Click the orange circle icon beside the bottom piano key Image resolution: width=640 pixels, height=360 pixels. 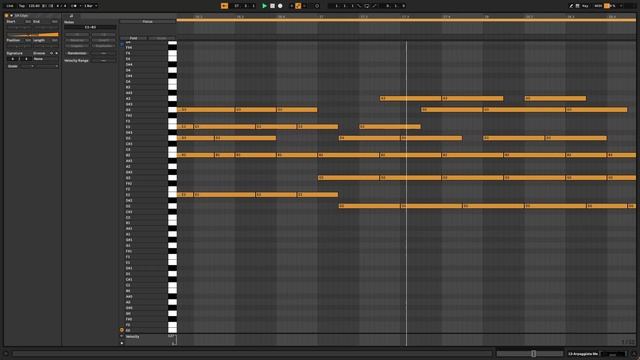[122, 330]
